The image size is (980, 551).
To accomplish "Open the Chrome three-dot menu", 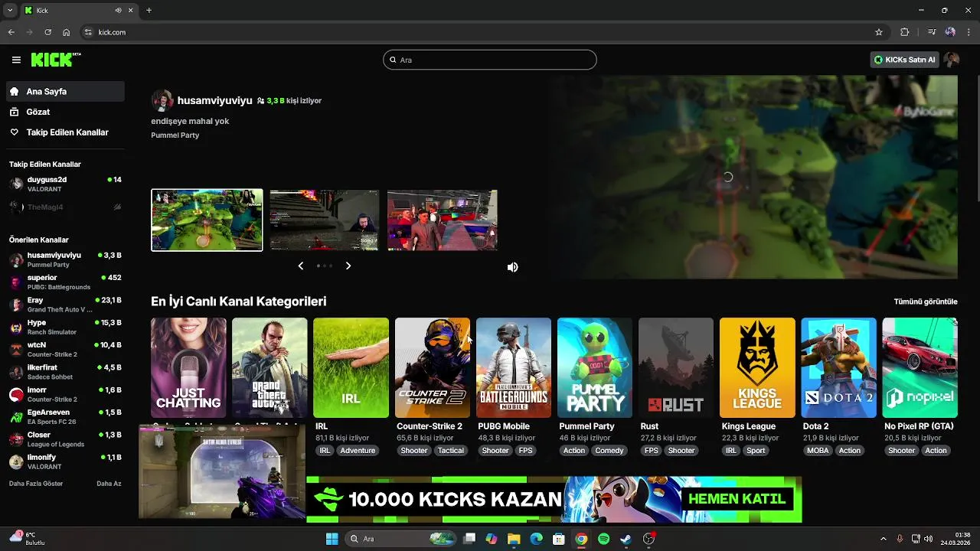I will pos(969,32).
